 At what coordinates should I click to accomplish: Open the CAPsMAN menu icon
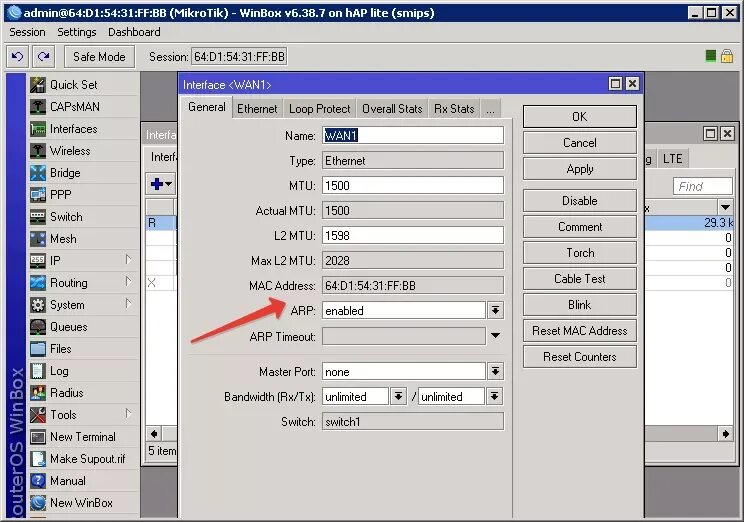click(x=38, y=107)
